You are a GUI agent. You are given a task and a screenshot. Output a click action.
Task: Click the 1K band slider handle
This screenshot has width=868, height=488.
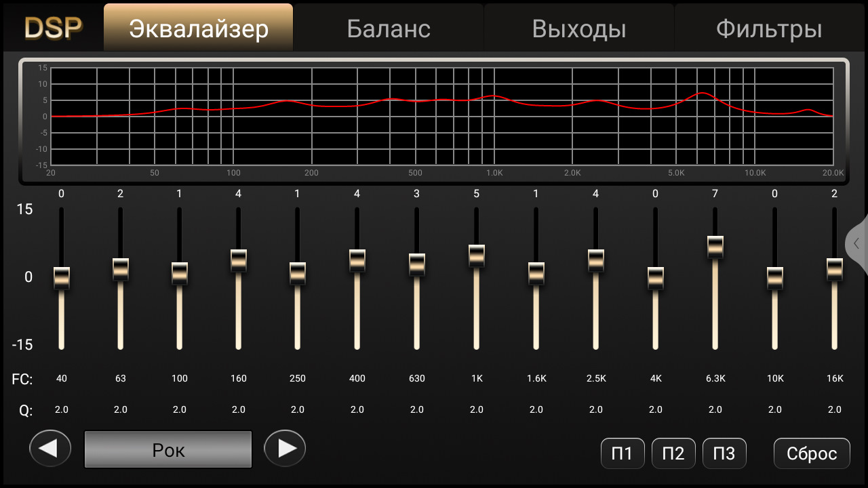477,256
